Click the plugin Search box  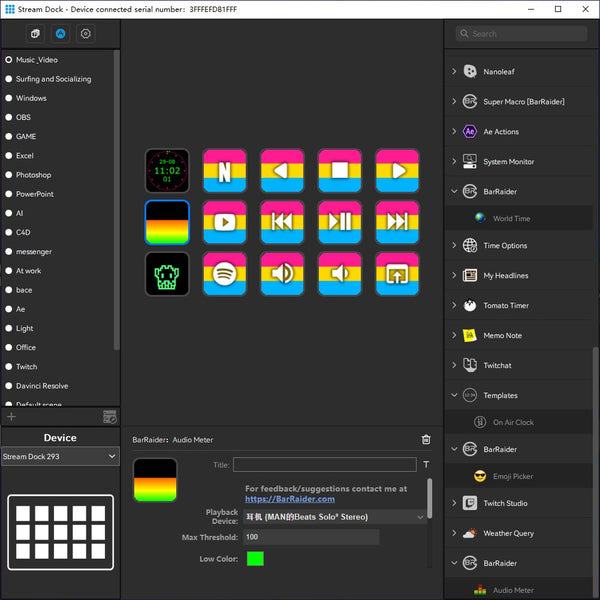pyautogui.click(x=521, y=34)
